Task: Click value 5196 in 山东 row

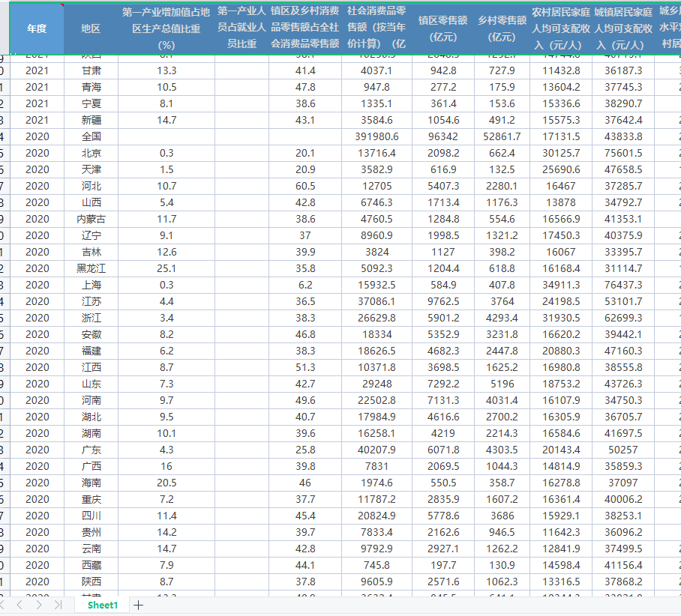Action: [x=502, y=384]
